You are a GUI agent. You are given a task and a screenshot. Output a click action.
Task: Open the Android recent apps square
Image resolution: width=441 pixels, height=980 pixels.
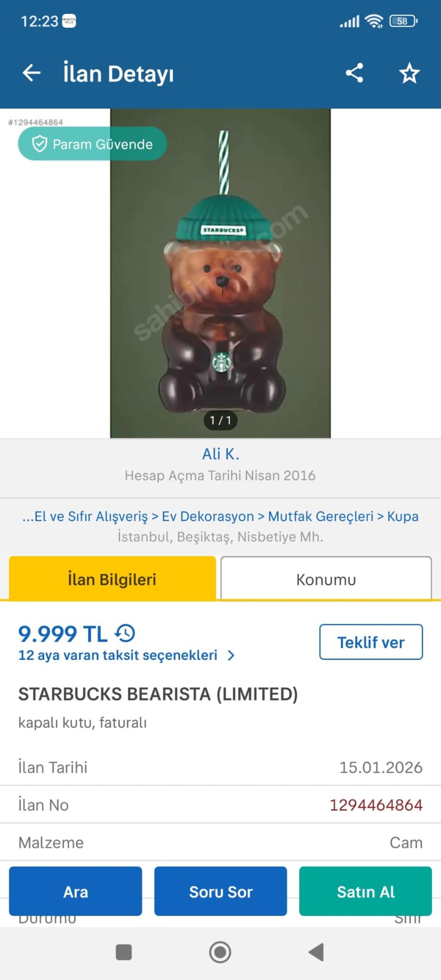tap(124, 952)
